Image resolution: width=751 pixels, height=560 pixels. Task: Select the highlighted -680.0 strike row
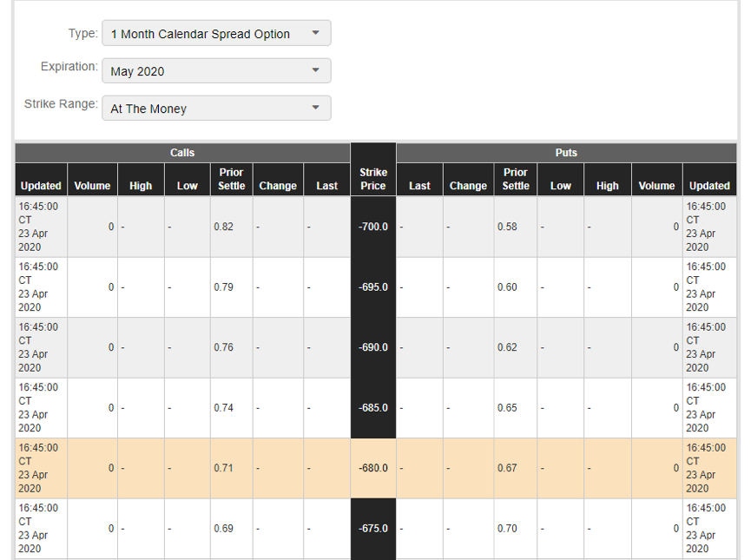click(375, 468)
